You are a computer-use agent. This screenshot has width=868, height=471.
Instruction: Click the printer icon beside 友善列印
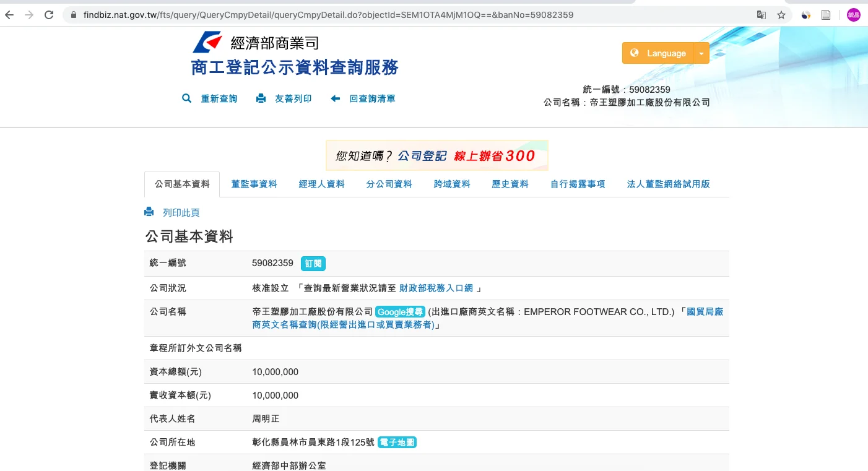261,98
